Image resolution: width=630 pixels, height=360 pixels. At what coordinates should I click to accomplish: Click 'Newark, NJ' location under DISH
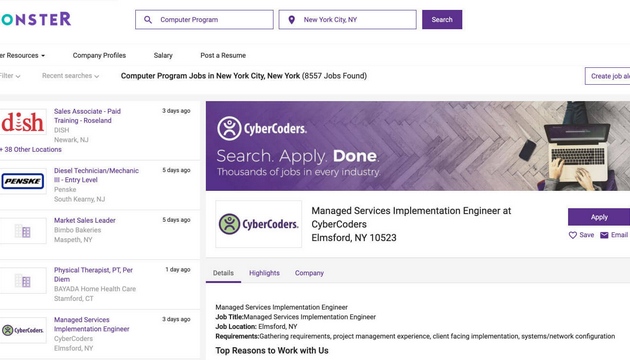coord(71,140)
